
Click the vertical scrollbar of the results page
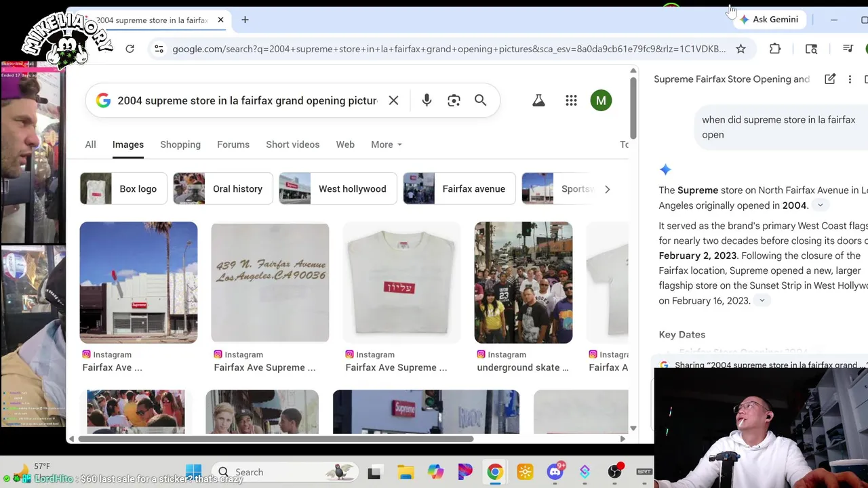click(x=633, y=108)
